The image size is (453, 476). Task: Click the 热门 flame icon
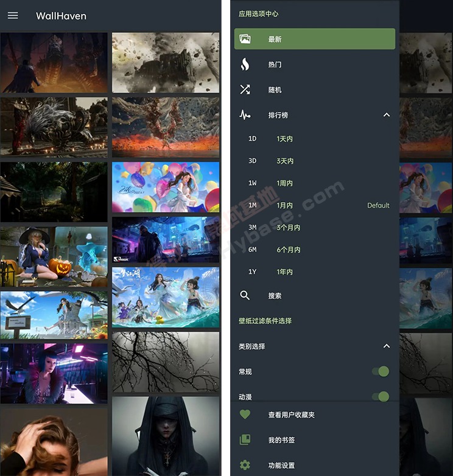[x=245, y=65]
